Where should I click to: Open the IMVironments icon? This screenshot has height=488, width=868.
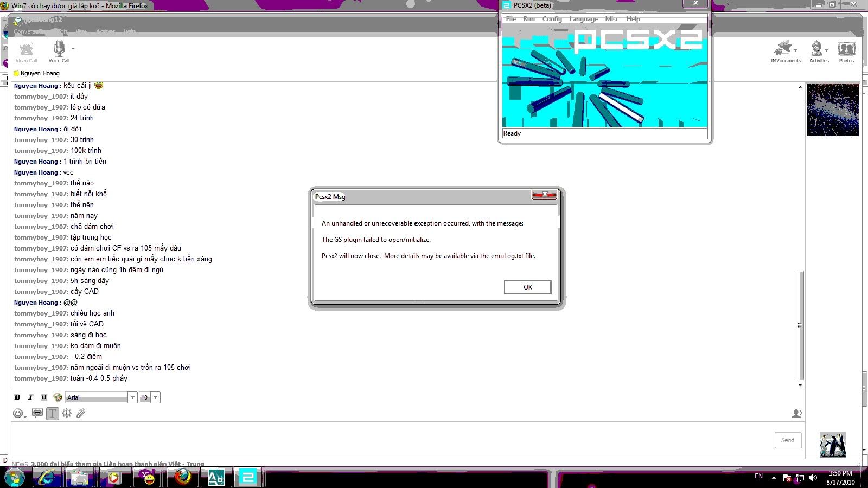click(x=783, y=49)
